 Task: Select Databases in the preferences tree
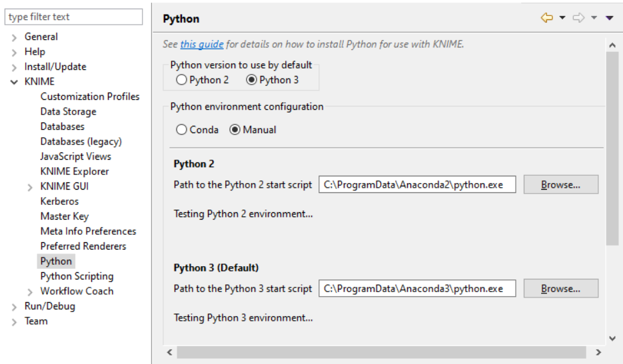[62, 126]
